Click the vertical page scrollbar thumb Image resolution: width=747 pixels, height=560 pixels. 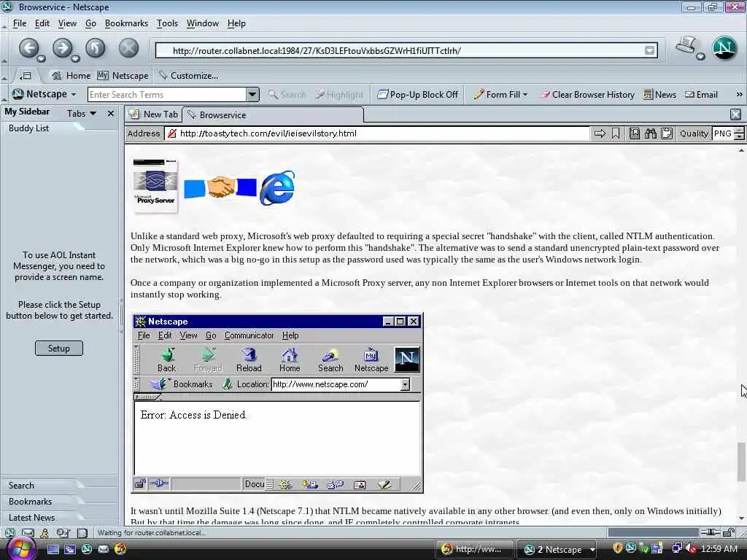click(741, 462)
